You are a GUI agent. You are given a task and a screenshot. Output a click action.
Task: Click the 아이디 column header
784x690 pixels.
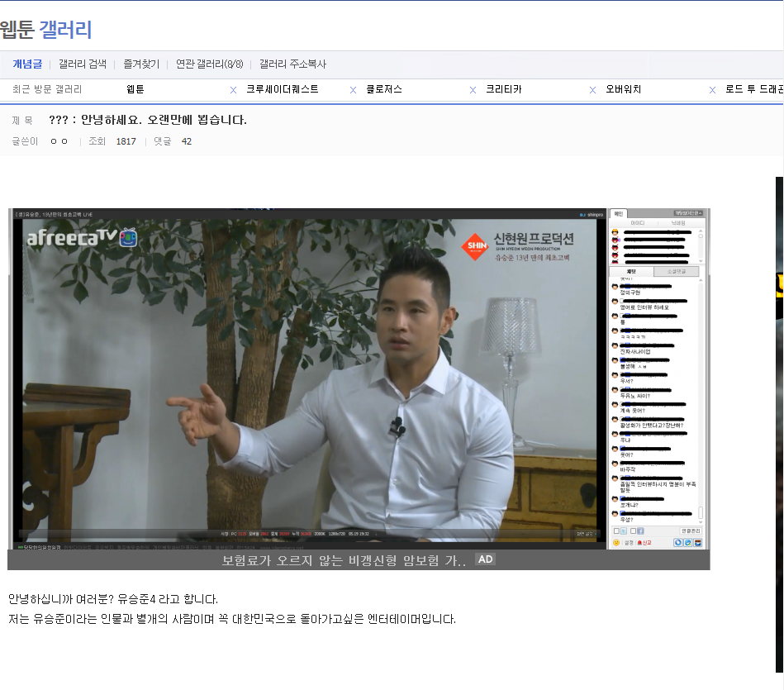[638, 223]
